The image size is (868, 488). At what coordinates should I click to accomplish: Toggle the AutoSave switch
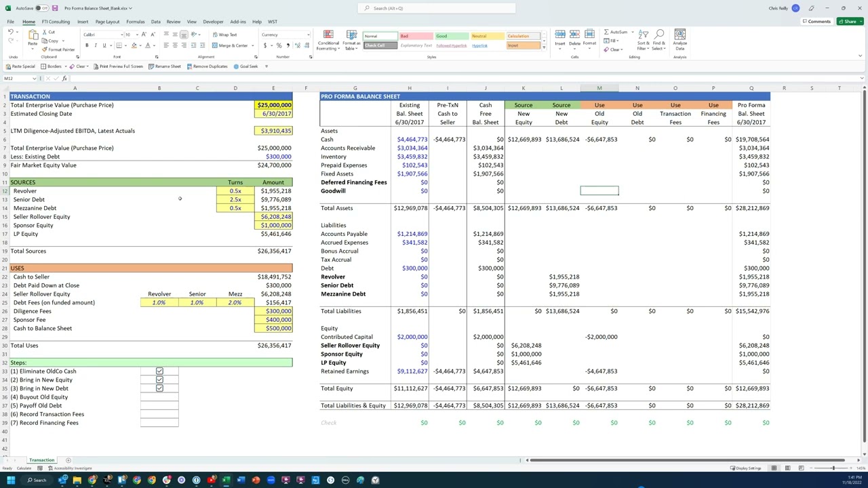coord(41,8)
